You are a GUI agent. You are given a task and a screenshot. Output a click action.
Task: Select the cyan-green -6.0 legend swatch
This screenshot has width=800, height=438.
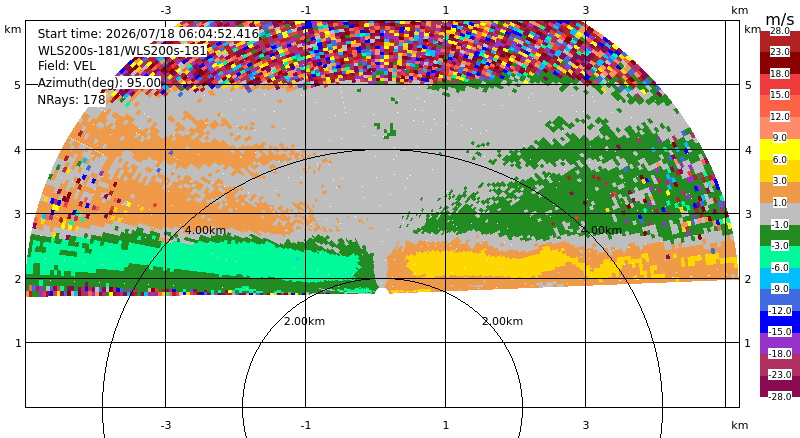coord(780,256)
